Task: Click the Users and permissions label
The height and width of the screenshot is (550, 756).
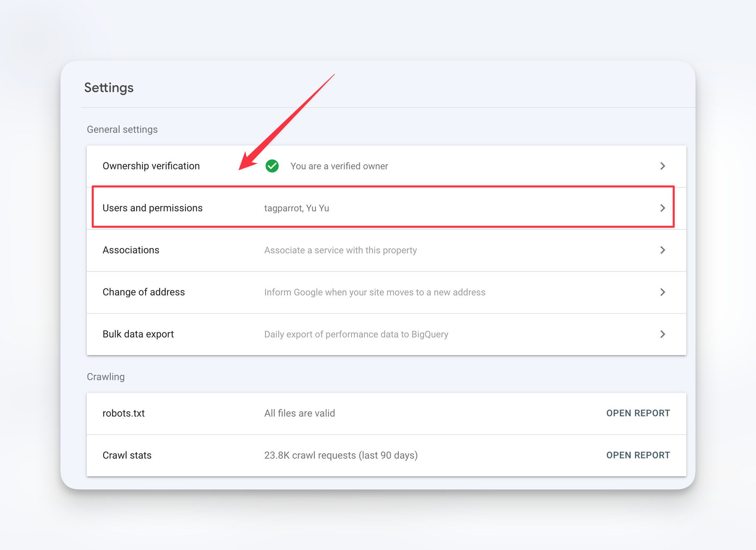Action: point(152,208)
